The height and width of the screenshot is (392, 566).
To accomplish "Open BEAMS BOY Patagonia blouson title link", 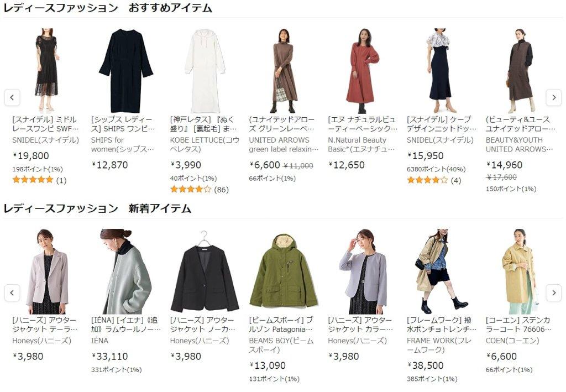I will [281, 325].
